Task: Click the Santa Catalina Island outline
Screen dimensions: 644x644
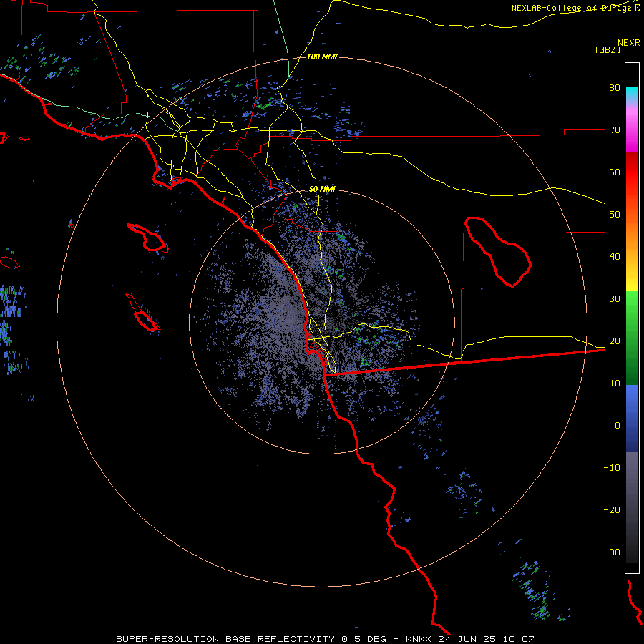Action: (148, 238)
